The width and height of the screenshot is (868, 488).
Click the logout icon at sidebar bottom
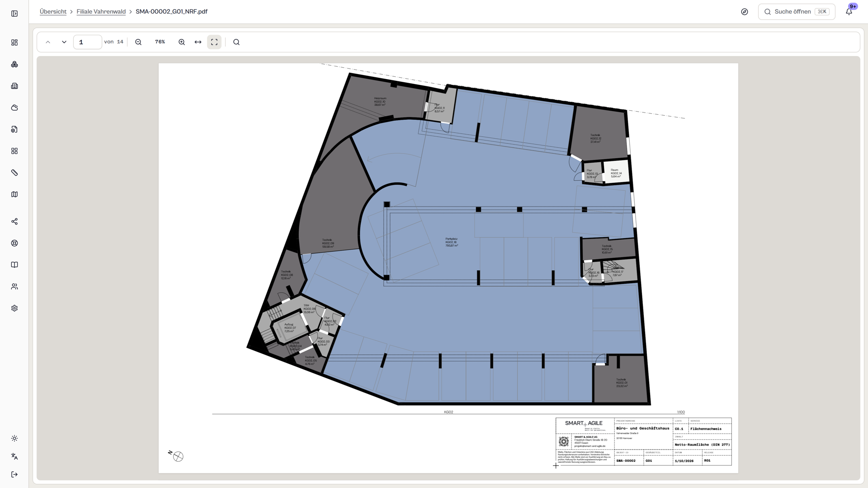tap(14, 474)
